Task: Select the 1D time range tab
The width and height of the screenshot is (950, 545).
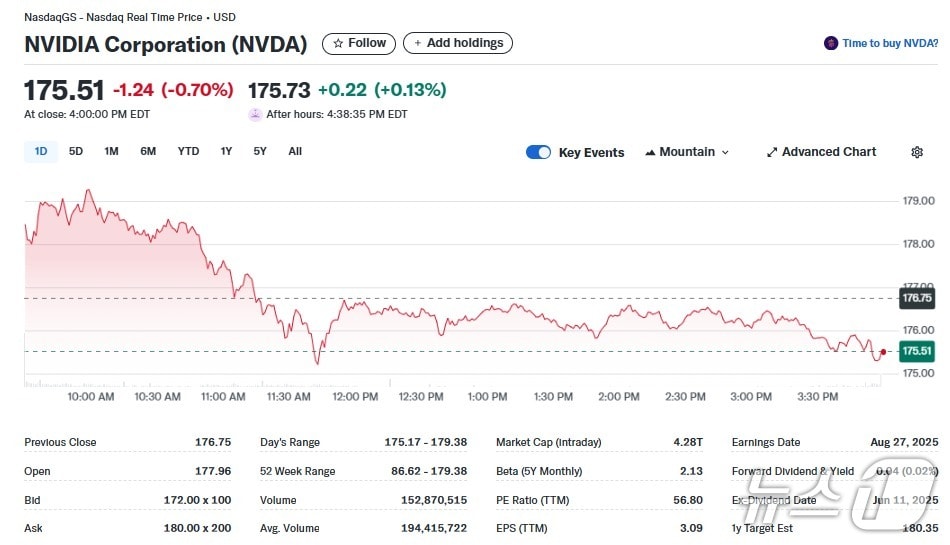Action: 41,151
